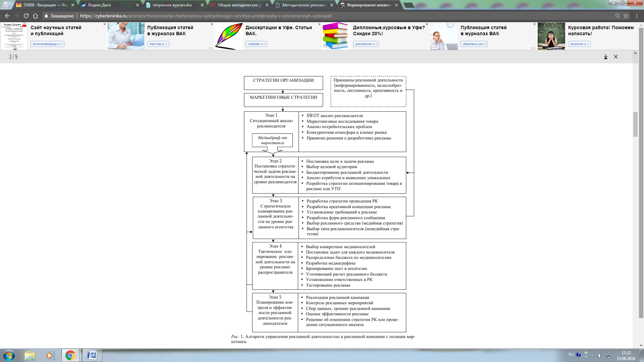Viewport: 644px width, 362px height.
Task: Click the Диссертации в Уфе ad headline
Action: coord(279,31)
